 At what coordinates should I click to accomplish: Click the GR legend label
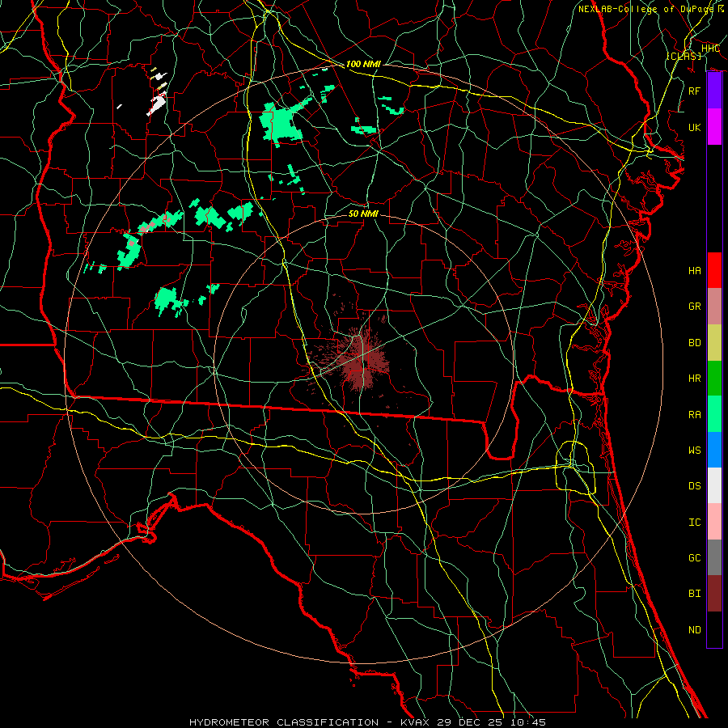(x=695, y=307)
